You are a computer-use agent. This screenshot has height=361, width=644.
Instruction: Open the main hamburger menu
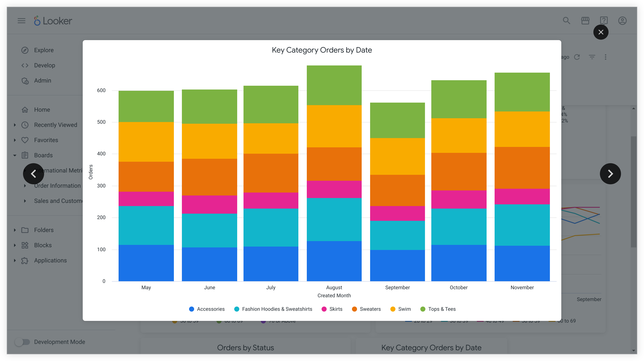coord(22,21)
